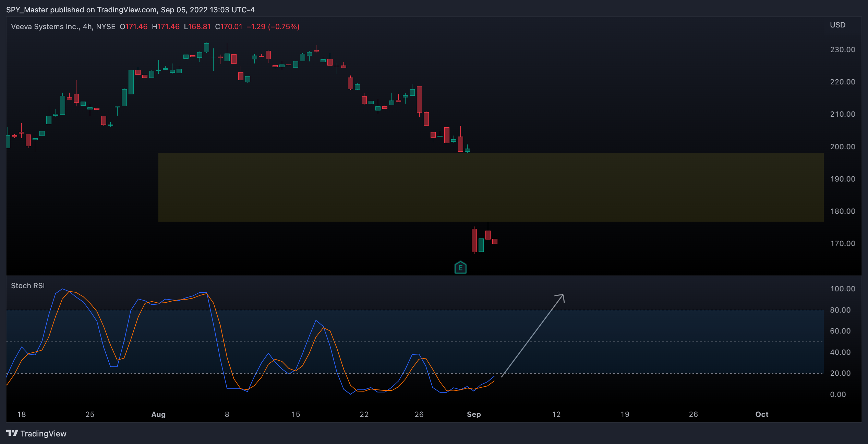Click the 22 date label on time axis
The image size is (868, 444).
364,414
